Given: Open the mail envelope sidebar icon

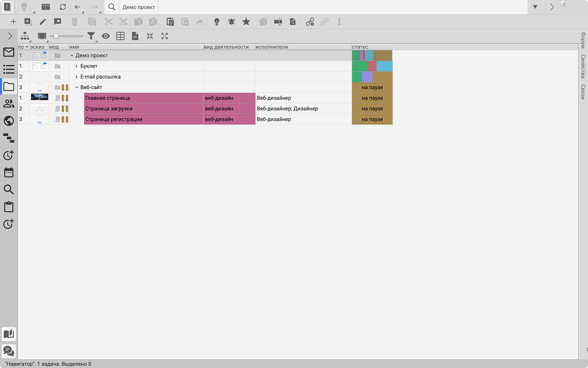Looking at the screenshot, I should click(9, 52).
